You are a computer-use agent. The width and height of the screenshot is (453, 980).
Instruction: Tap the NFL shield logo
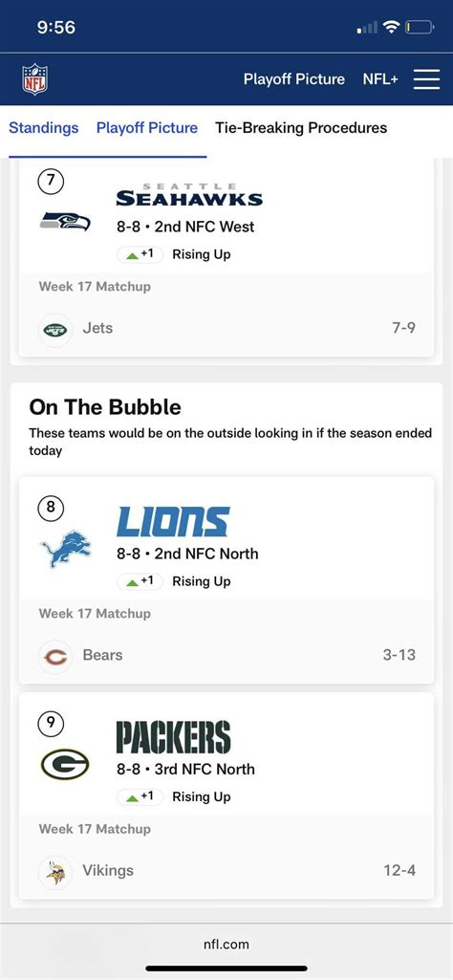pyautogui.click(x=35, y=79)
